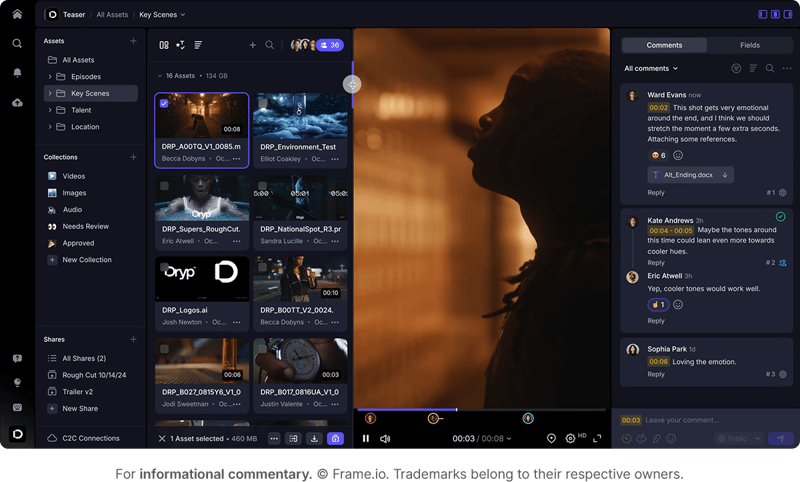Add a new collection with plus icon
The width and height of the screenshot is (800, 482).
coord(133,157)
